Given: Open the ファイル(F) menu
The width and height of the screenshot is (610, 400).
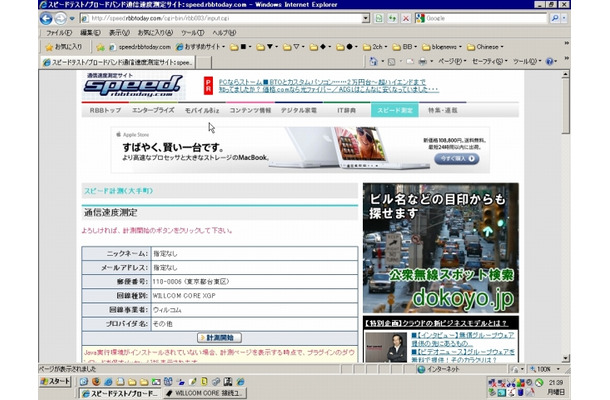Looking at the screenshot, I should click(59, 33).
